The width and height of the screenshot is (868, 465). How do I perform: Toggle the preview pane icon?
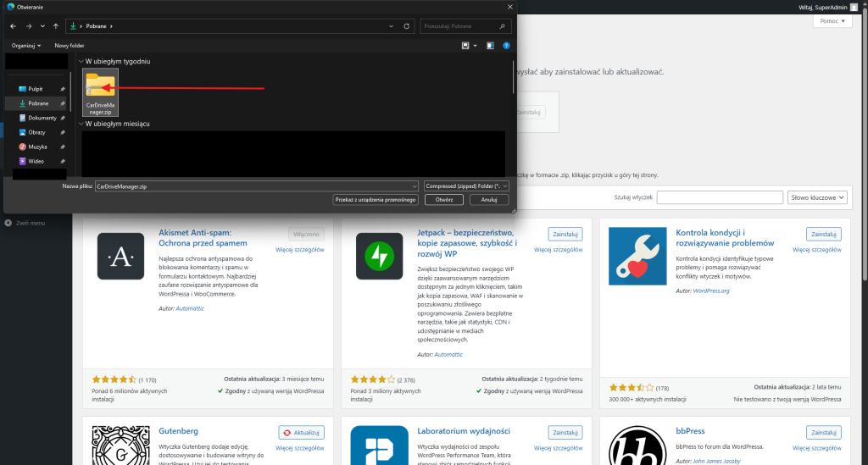[x=490, y=45]
